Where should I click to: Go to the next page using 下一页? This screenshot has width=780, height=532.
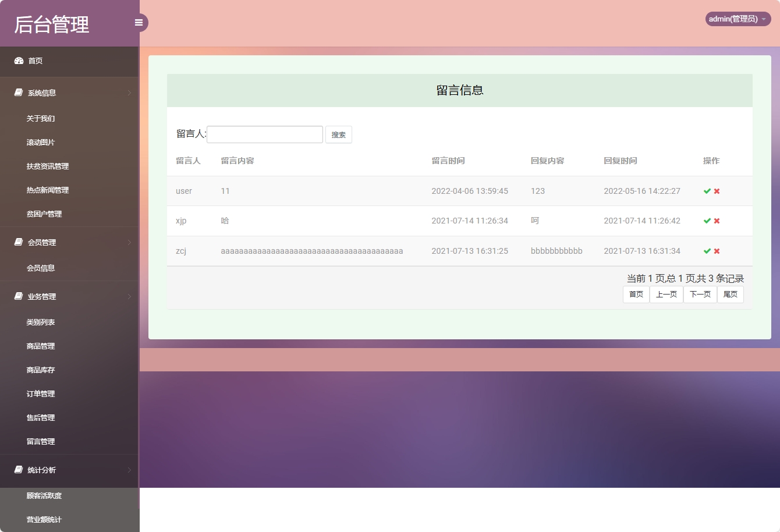(x=700, y=294)
